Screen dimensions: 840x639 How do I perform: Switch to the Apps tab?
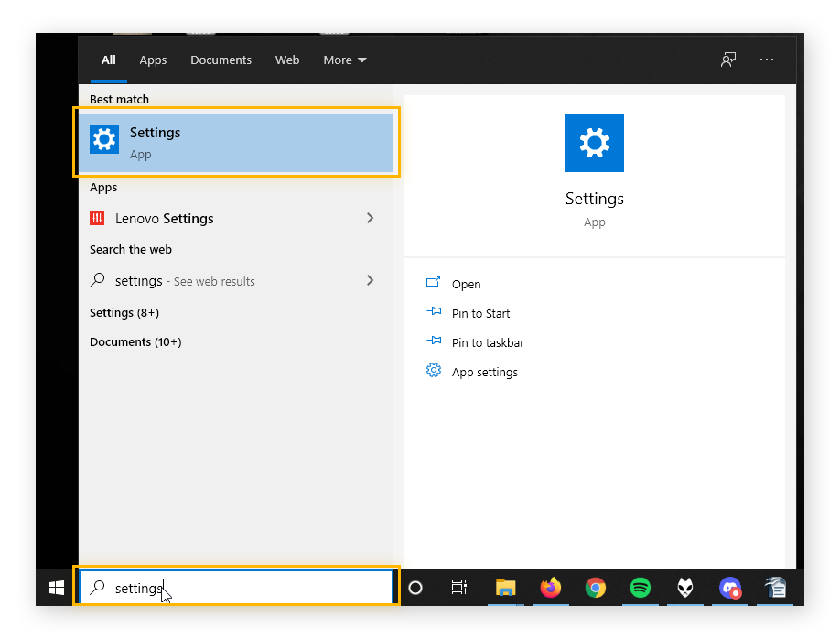click(x=153, y=60)
